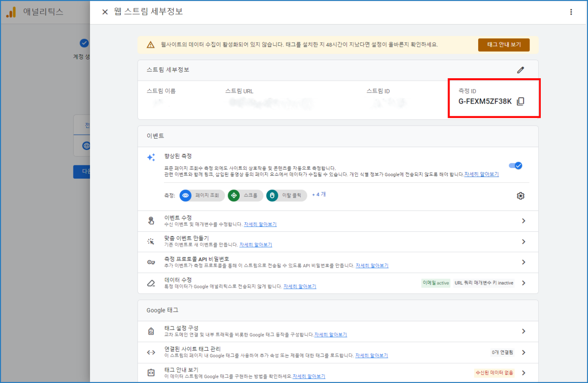Click the 이탈 클릭 mouse icon chip

pyautogui.click(x=272, y=196)
